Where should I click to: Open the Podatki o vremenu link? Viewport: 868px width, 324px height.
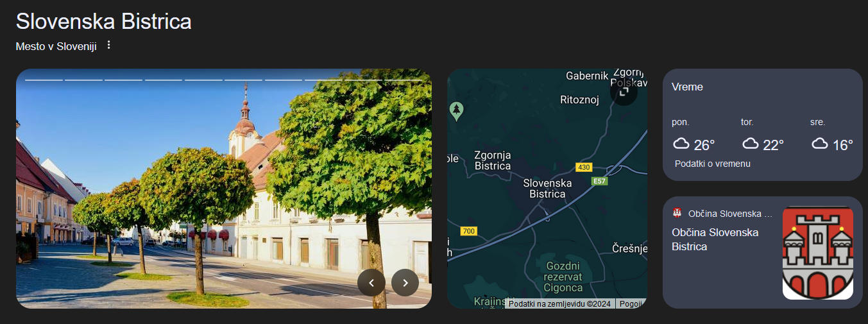click(x=712, y=164)
